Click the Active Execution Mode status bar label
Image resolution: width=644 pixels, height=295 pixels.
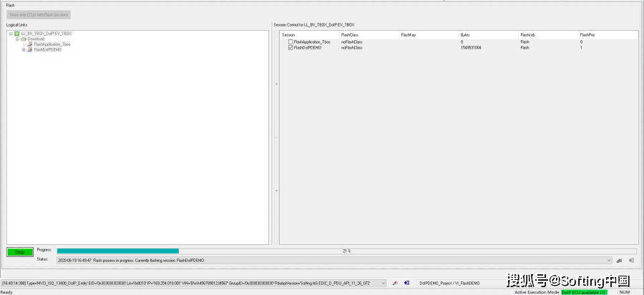(x=537, y=292)
